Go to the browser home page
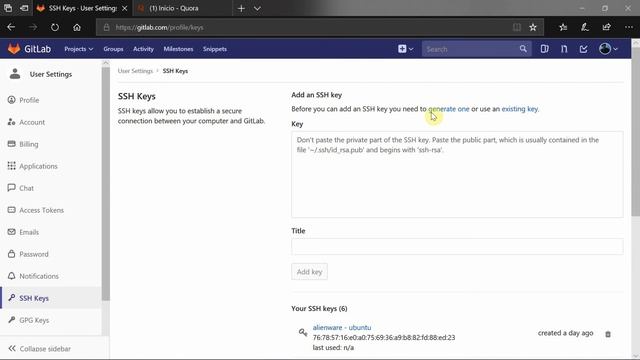640x360 pixels. (77, 27)
